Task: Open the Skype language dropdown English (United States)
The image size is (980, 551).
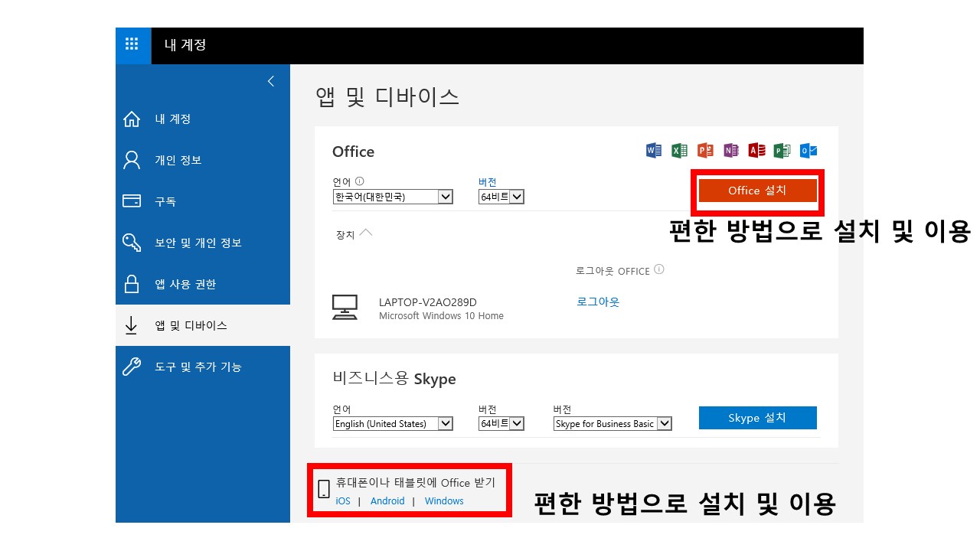Action: coord(393,423)
